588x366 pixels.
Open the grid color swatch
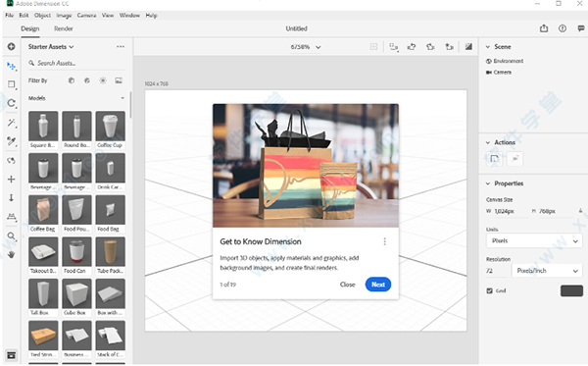571,290
